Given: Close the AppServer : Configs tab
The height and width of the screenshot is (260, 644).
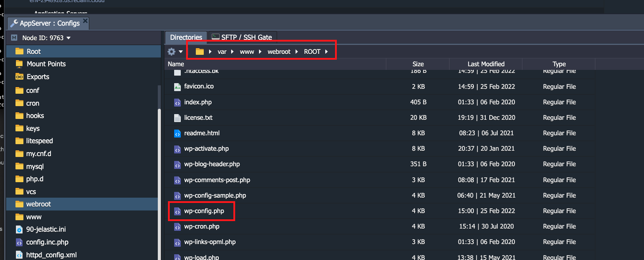Looking at the screenshot, I should (85, 21).
